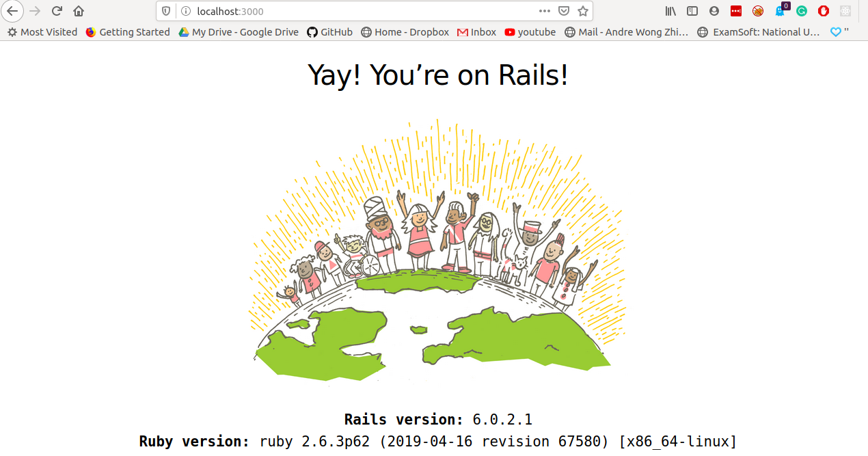Open the Firefox Account menu
Screen dimensions: 868x456
[714, 11]
